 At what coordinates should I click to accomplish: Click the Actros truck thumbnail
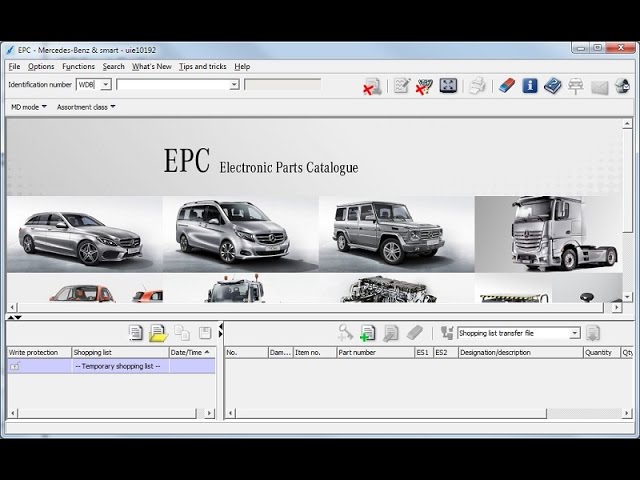click(548, 234)
